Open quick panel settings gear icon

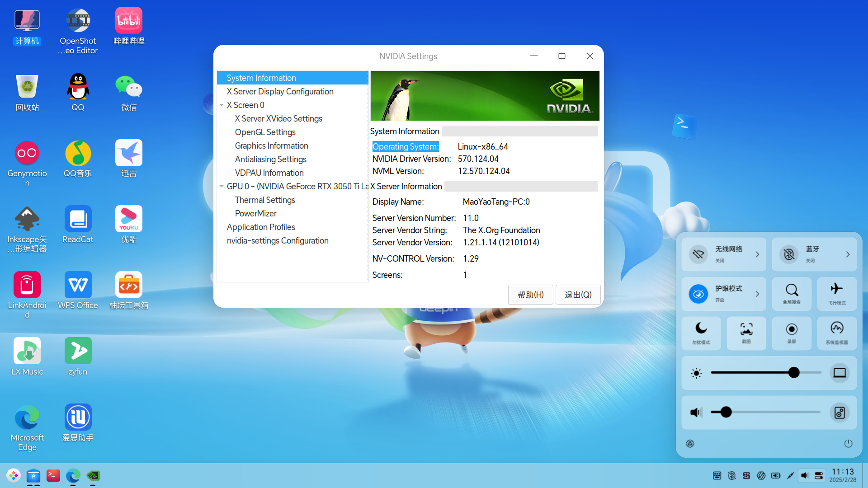click(x=690, y=443)
